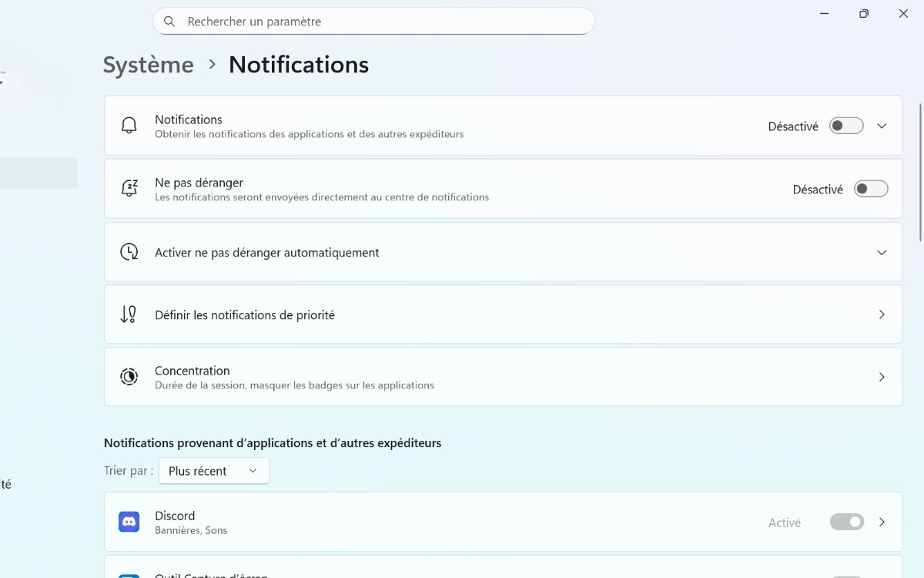Open the Trier par sorting dropdown
The height and width of the screenshot is (578, 924).
coord(213,471)
